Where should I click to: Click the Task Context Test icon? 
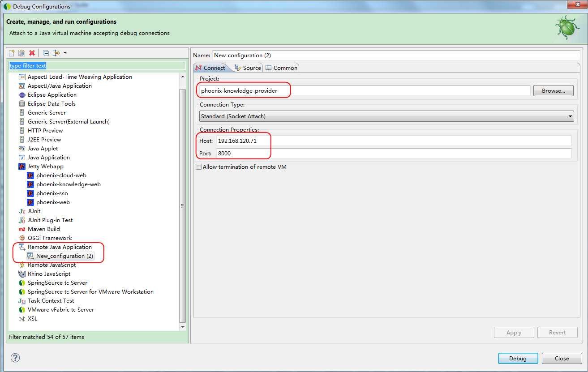(22, 301)
